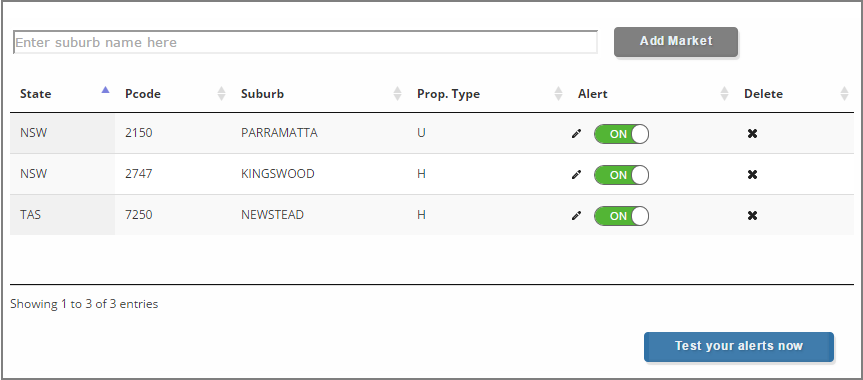Edit alert for Parramatta with pencil icon
The image size is (863, 380).
[576, 133]
